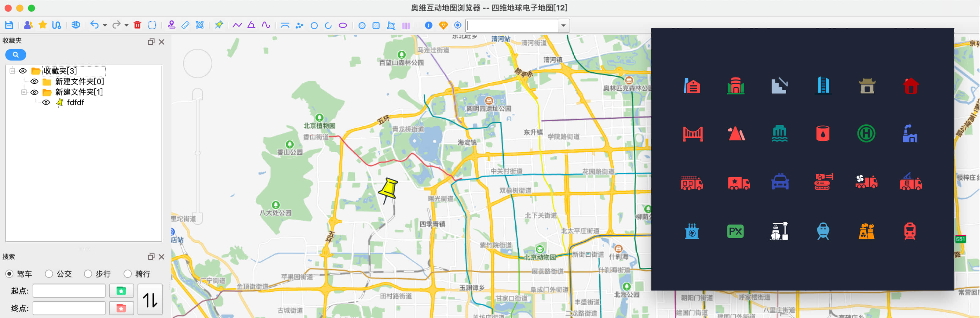Image resolution: width=980 pixels, height=318 pixels.
Task: Collapse the 新建文件夹[1] tree node
Action: [24, 92]
